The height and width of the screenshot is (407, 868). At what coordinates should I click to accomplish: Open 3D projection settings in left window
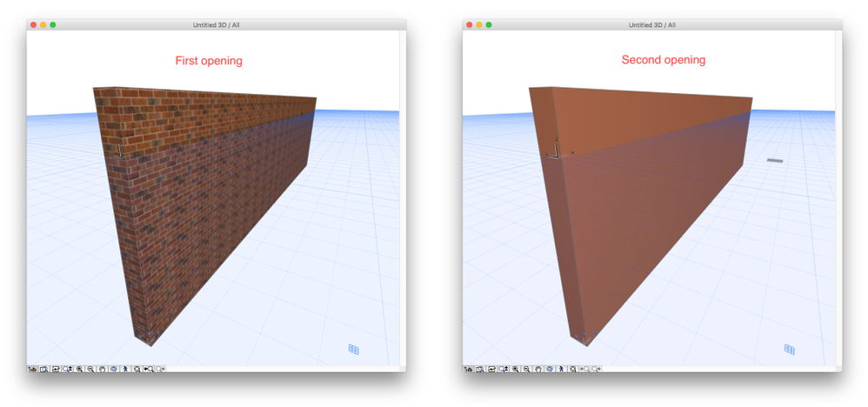pos(33,369)
